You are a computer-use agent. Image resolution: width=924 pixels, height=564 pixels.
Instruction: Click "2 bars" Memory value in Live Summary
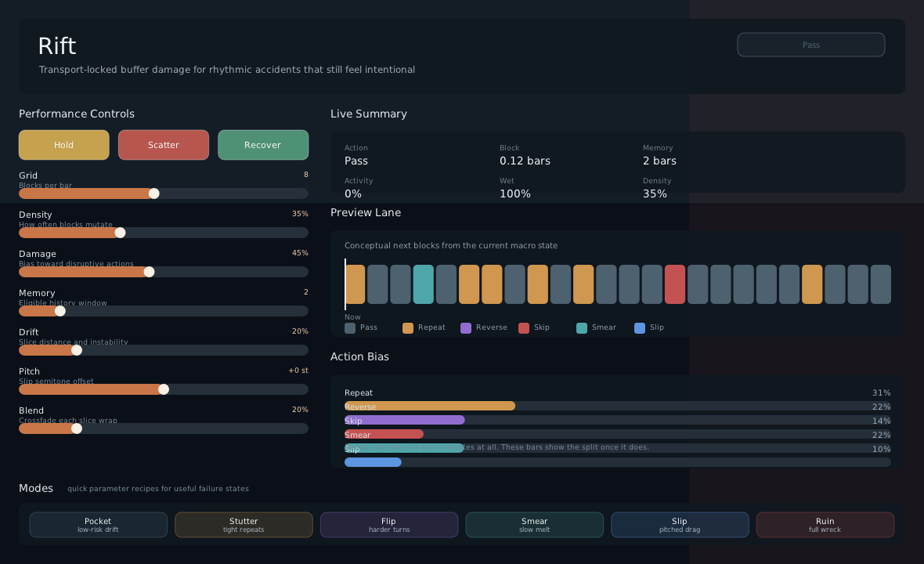pos(659,161)
